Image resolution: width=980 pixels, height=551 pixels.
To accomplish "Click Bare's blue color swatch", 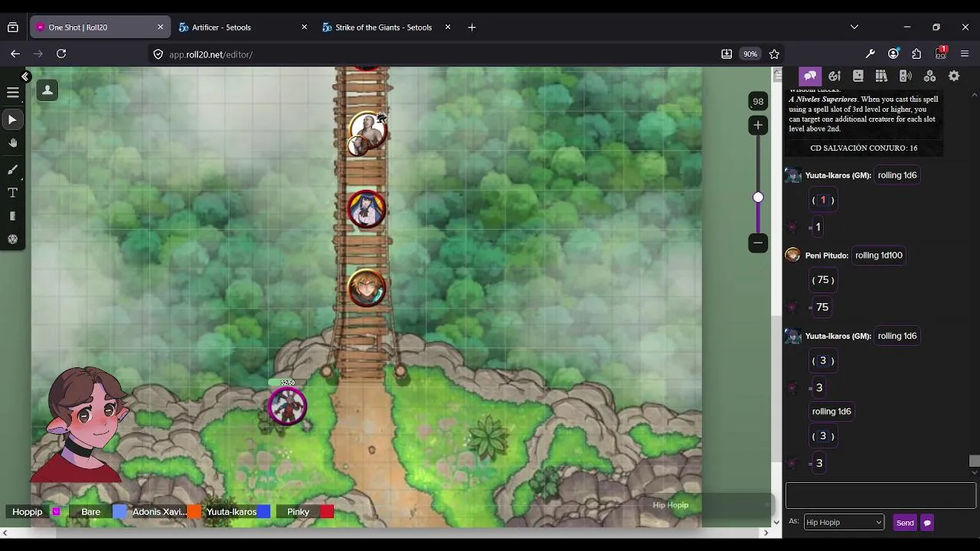I will pyautogui.click(x=120, y=512).
